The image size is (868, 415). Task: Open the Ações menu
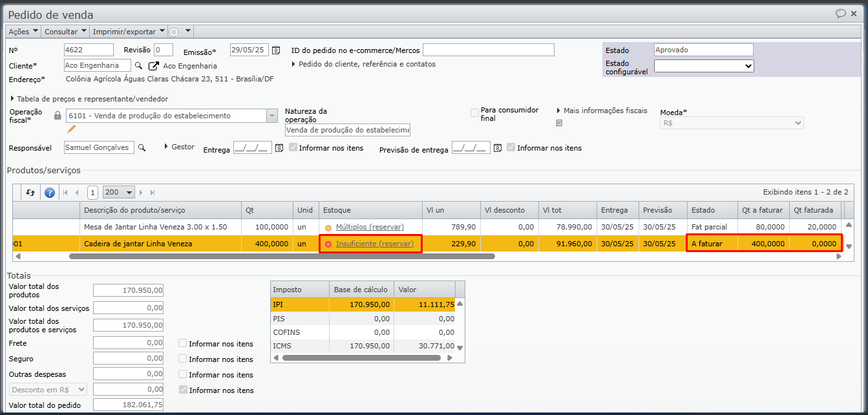point(23,31)
